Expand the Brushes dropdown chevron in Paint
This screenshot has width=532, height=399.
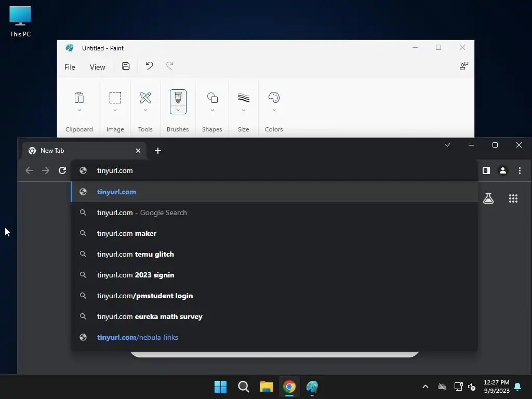(178, 110)
